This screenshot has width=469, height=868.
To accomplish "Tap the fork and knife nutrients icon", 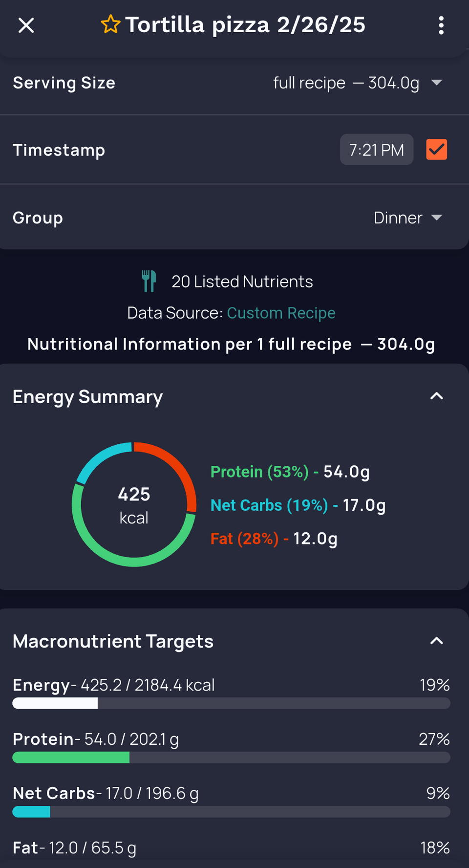I will 149,281.
